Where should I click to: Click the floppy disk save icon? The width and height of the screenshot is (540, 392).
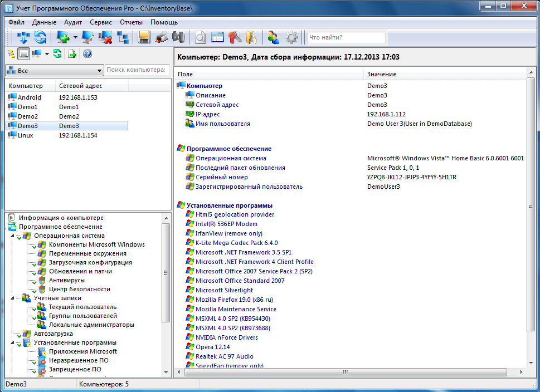(145, 37)
